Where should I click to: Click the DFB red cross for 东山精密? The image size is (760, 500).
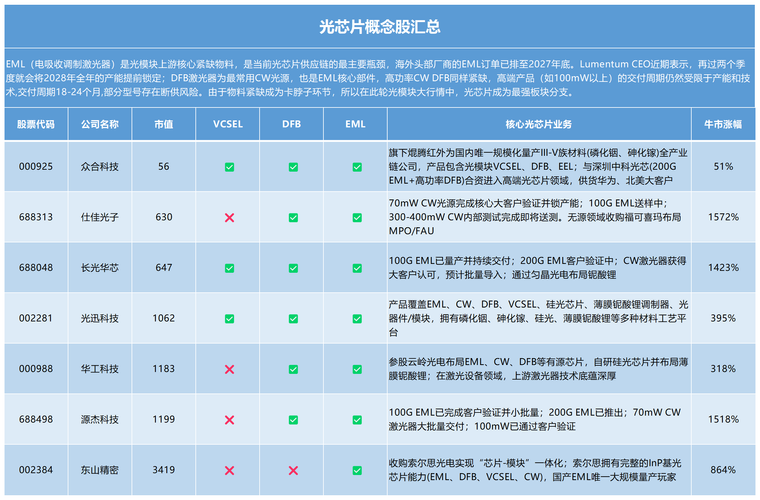click(293, 470)
